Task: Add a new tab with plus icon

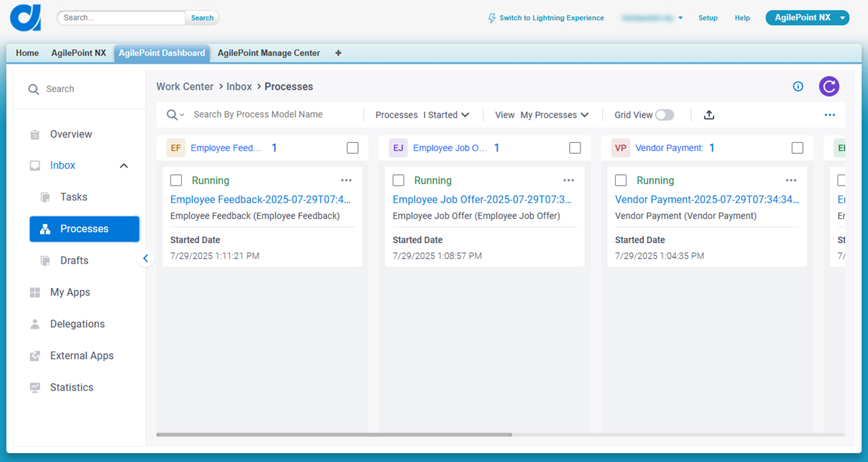Action: (338, 53)
